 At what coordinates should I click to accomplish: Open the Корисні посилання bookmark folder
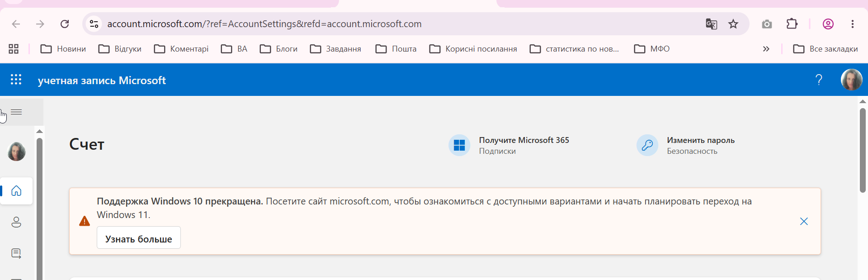click(473, 49)
